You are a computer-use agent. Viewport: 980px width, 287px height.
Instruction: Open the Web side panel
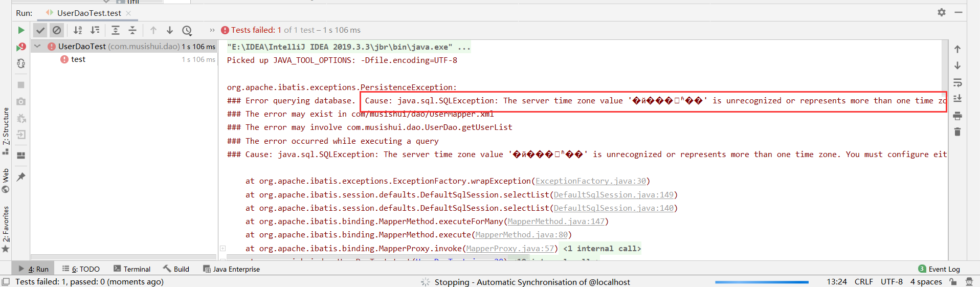tap(6, 180)
